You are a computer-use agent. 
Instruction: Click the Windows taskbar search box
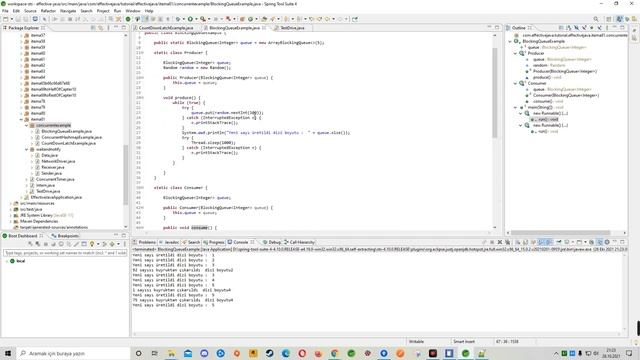tap(73, 353)
